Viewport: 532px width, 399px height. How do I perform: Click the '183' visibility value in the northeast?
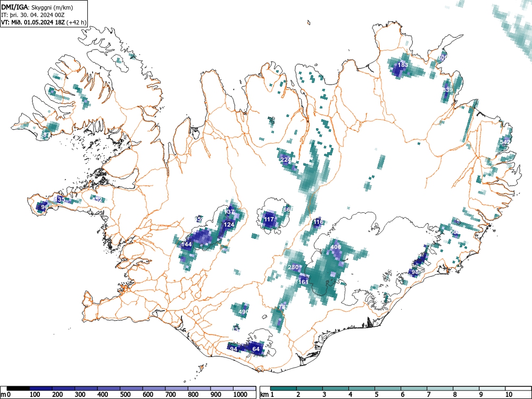[403, 65]
